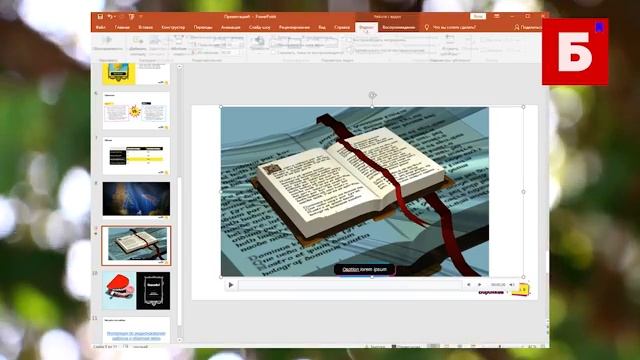The height and width of the screenshot is (360, 640).
Task: Click the slide panel scroll down arrow
Action: [x=180, y=340]
